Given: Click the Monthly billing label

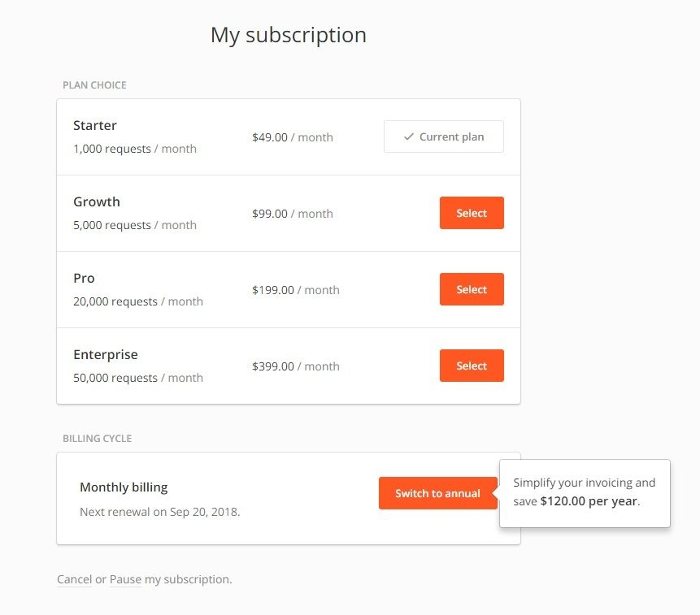Looking at the screenshot, I should (124, 487).
